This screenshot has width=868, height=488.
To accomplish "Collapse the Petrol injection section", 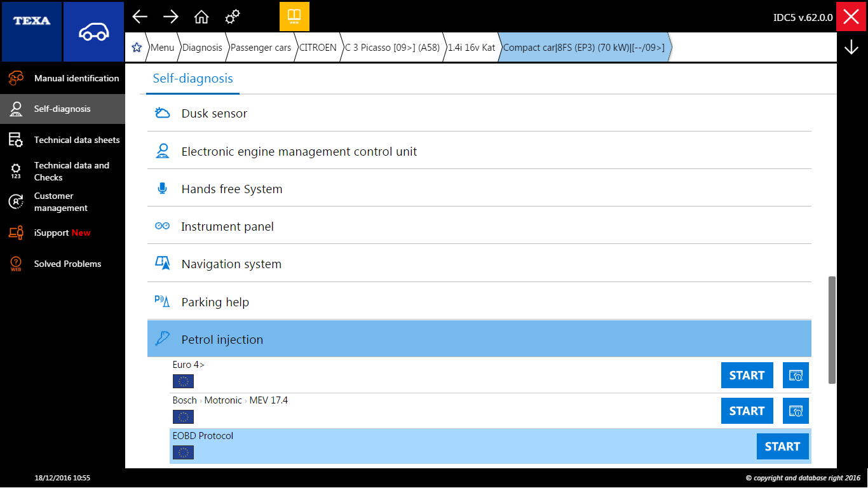I will coord(479,339).
